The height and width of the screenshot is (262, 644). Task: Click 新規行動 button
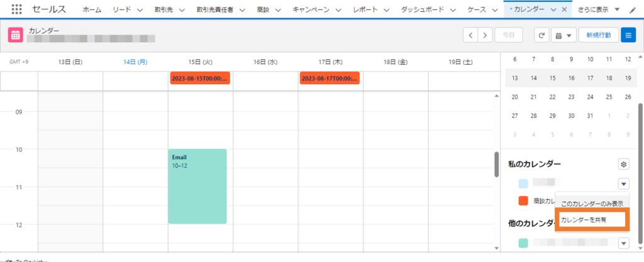point(599,35)
